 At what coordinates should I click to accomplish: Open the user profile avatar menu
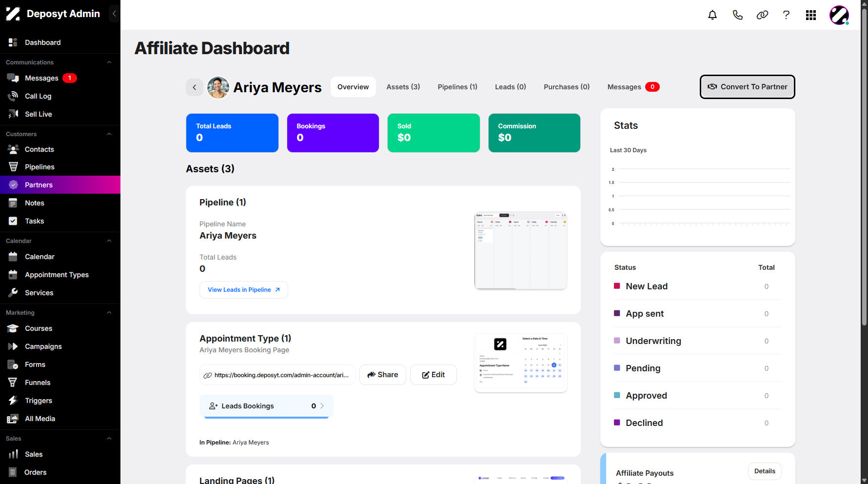839,15
